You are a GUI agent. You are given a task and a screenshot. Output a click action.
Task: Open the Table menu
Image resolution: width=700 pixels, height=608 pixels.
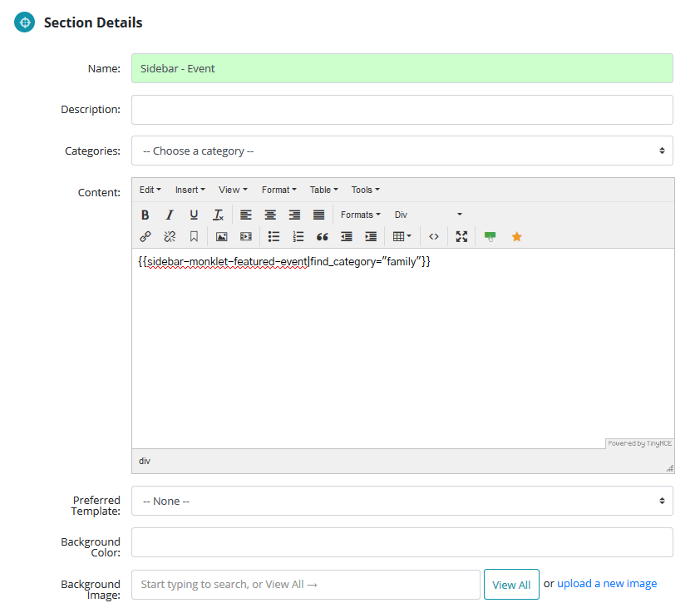tap(323, 190)
